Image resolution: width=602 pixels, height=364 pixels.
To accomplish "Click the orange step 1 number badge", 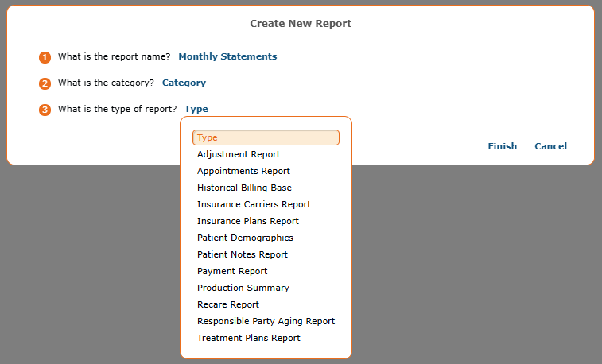I will (x=45, y=57).
